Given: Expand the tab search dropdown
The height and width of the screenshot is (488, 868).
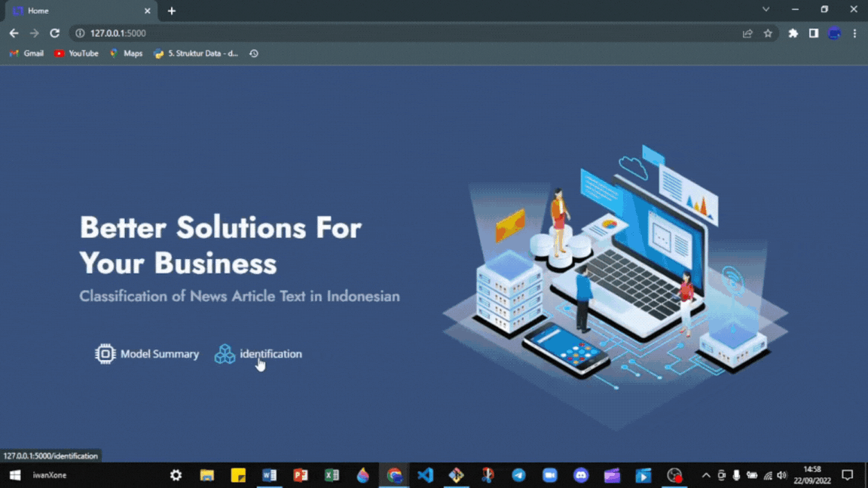Looking at the screenshot, I should click(766, 9).
